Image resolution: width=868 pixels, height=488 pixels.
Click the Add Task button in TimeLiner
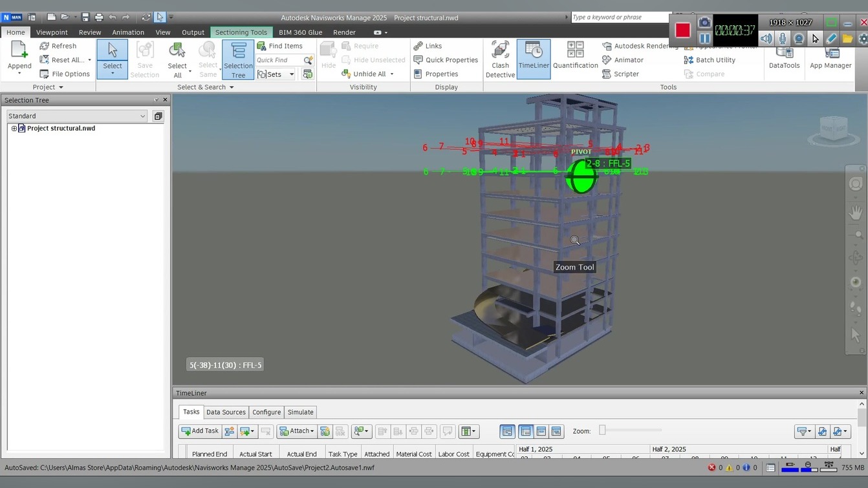[x=199, y=431]
